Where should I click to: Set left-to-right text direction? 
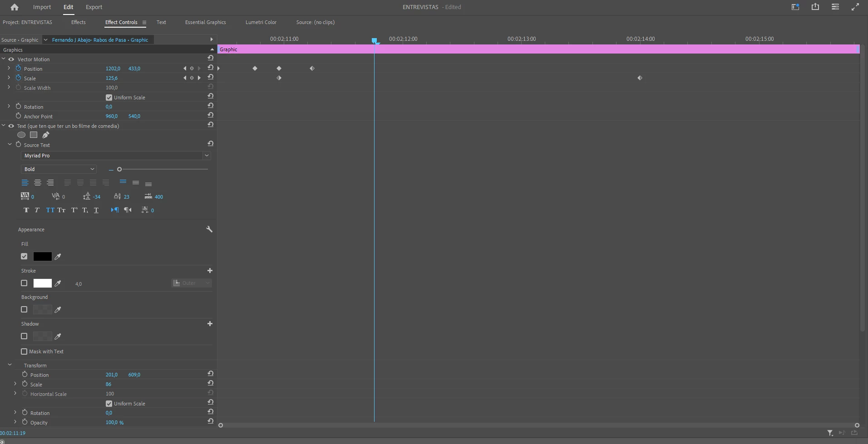tap(115, 210)
